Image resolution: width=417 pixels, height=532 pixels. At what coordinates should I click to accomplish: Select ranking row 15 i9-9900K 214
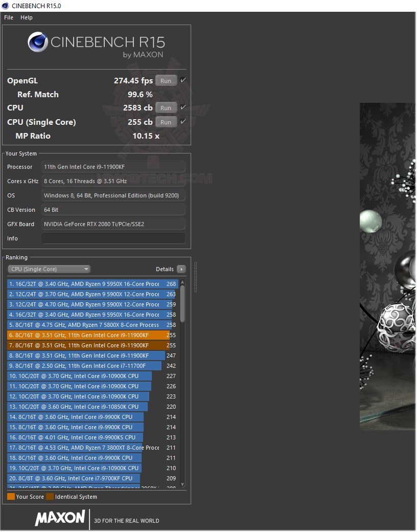92,427
